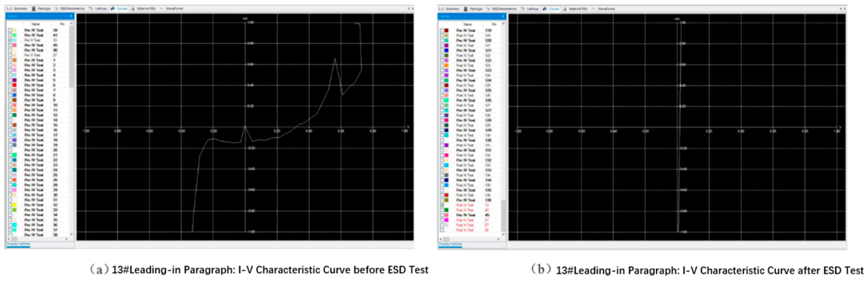868x281 pixels.
Task: Click vertical scrollbar of left curves list
Action: [71, 57]
